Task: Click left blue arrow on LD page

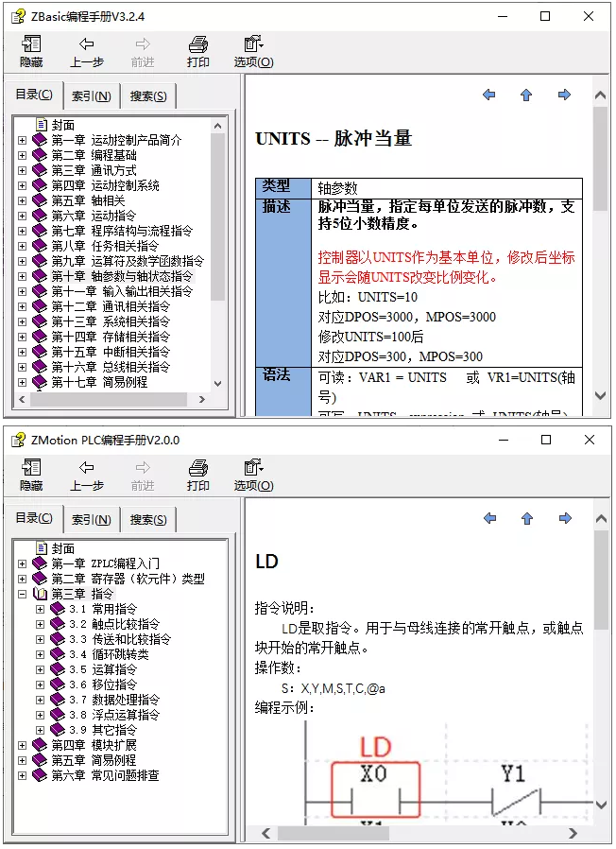Action: 489,518
